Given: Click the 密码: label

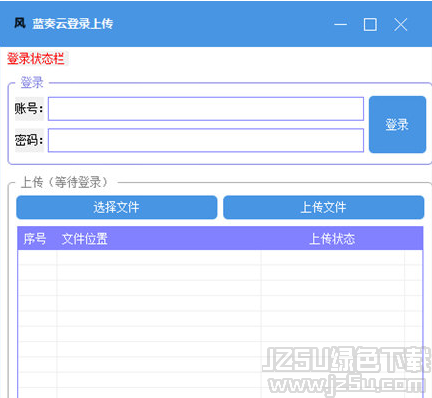Looking at the screenshot, I should (29, 140).
